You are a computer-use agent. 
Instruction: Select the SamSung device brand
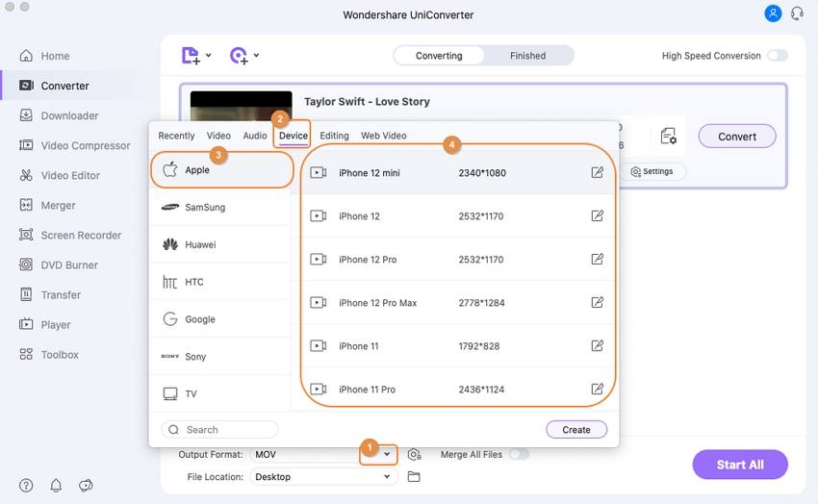coord(220,207)
